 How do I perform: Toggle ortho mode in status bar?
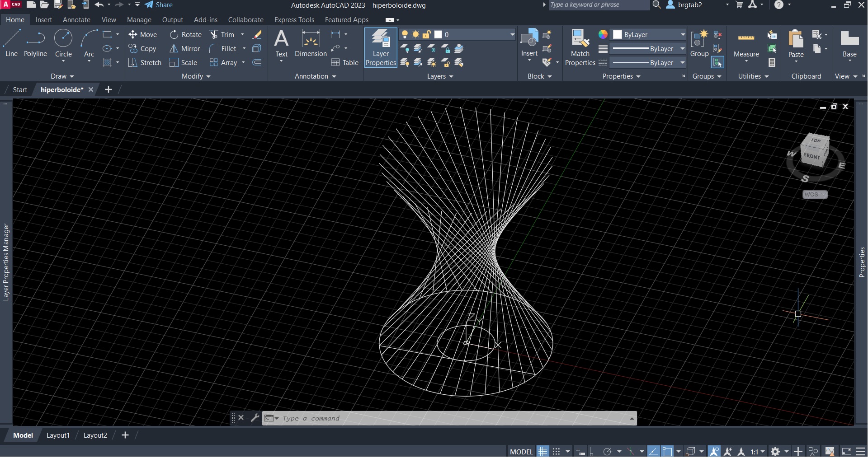pos(594,451)
